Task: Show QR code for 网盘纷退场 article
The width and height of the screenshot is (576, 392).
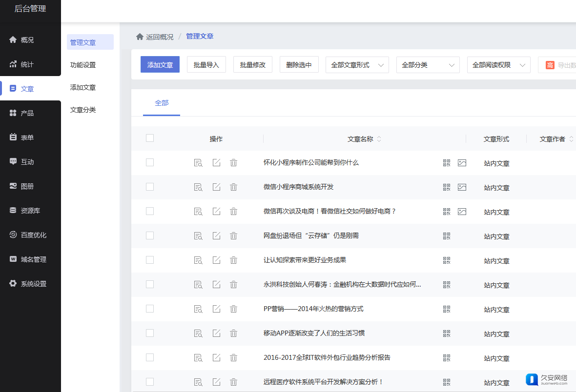Action: (447, 235)
